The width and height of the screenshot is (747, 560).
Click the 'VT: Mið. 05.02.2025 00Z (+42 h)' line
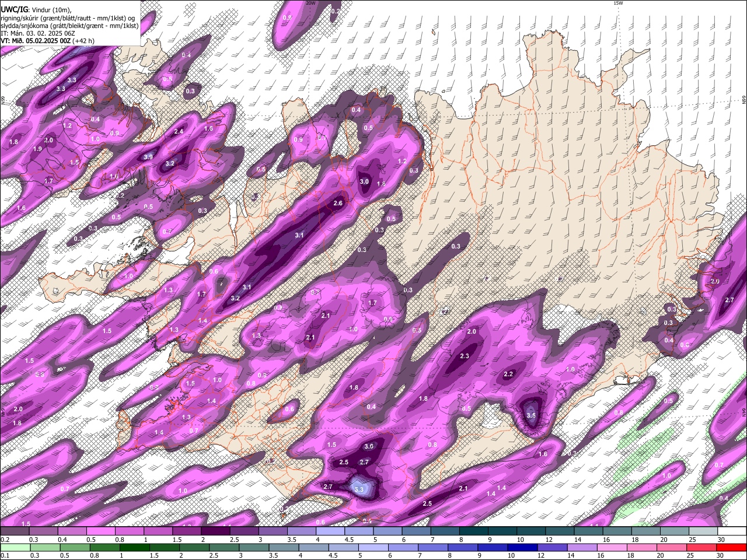click(48, 41)
